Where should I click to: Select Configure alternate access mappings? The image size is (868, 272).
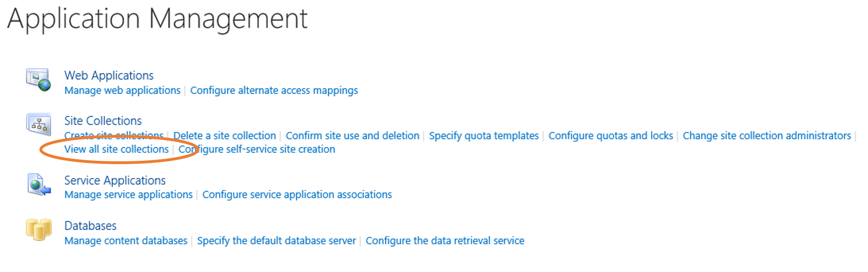point(274,90)
